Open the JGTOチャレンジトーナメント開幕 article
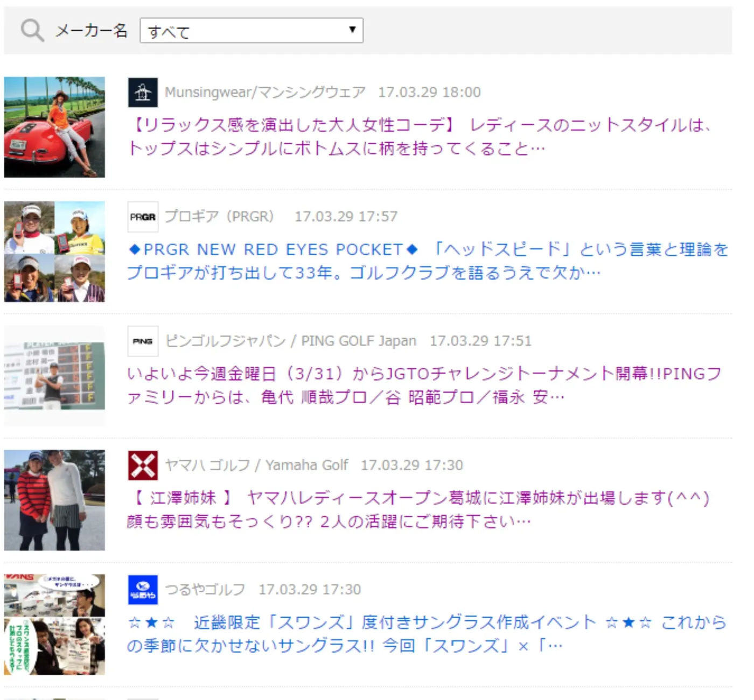 (x=423, y=386)
